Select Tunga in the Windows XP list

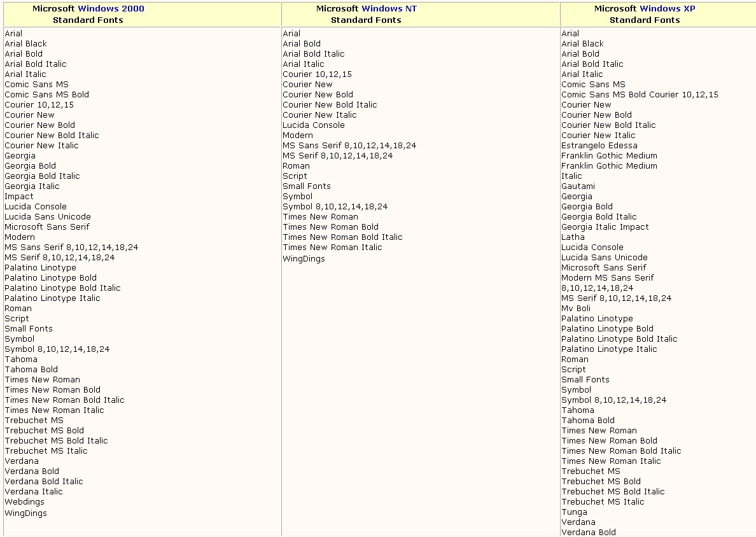pyautogui.click(x=574, y=512)
